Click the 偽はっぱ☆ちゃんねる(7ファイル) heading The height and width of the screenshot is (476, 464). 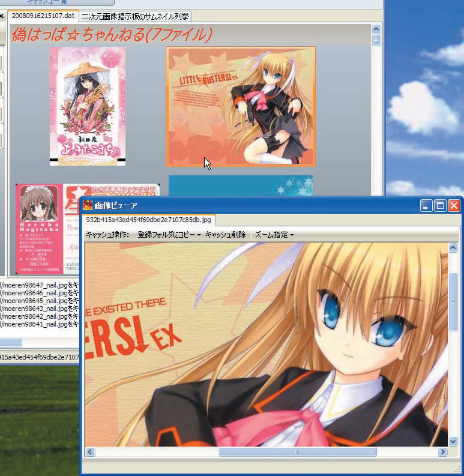[112, 34]
